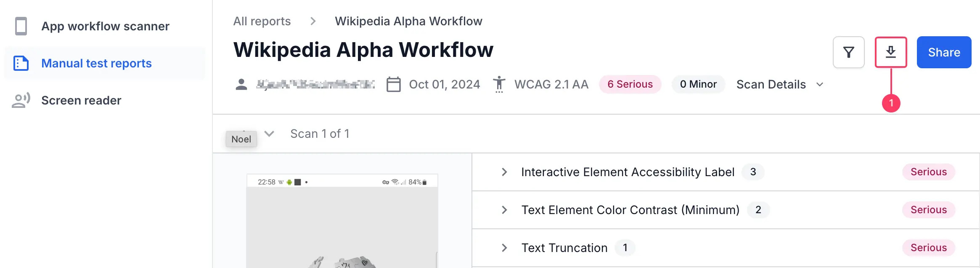980x268 pixels.
Task: Expand the Text Truncation issue row
Action: click(504, 248)
